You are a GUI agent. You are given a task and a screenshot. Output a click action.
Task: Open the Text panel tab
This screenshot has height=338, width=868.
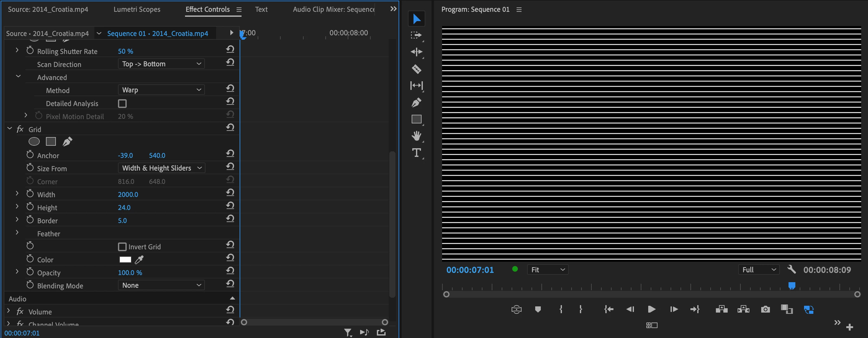pos(261,9)
